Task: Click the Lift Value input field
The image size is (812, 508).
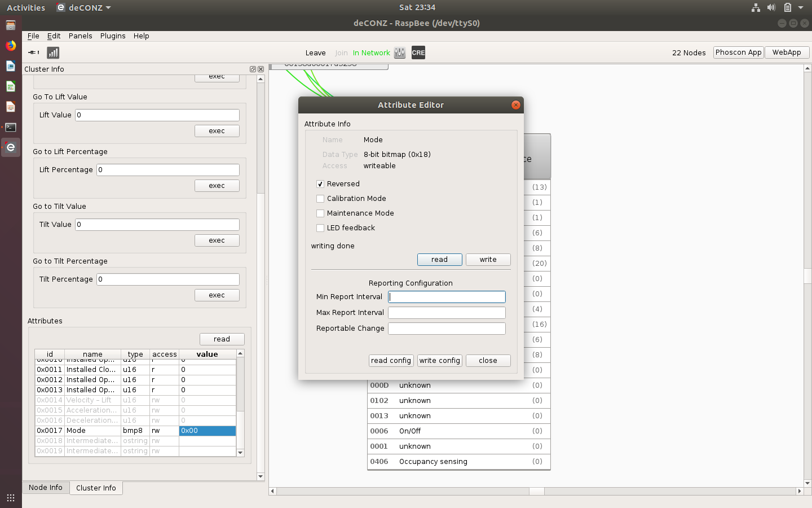Action: point(157,115)
